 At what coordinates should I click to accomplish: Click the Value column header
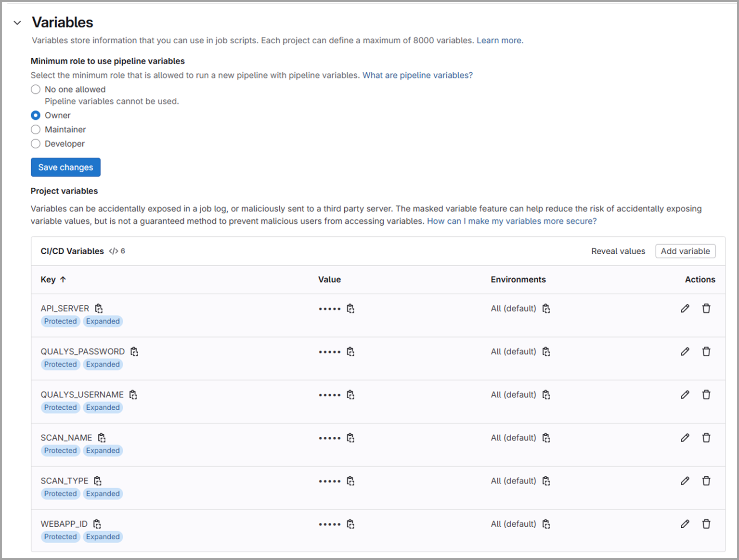click(x=329, y=280)
